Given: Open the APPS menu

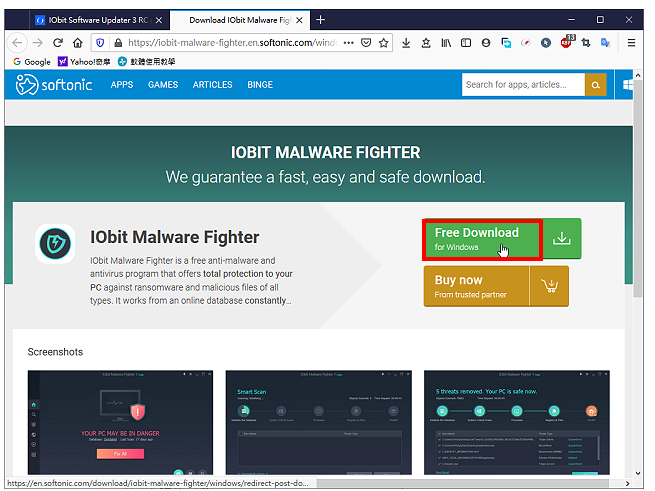Looking at the screenshot, I should (122, 85).
